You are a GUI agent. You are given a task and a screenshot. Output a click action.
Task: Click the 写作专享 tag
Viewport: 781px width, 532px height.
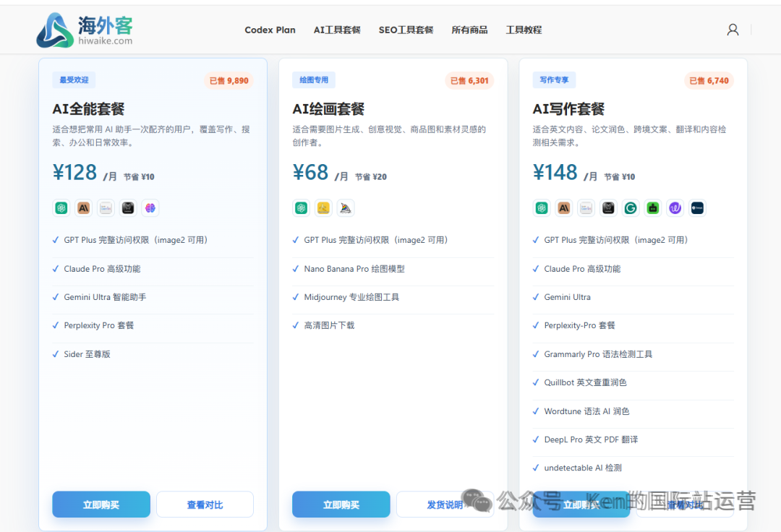pyautogui.click(x=554, y=80)
